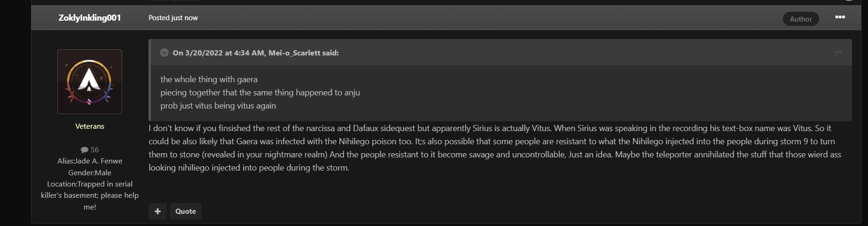Viewport: 868px width, 226px height.
Task: Click inside the reply paragraph about Sirius
Action: (x=495, y=148)
